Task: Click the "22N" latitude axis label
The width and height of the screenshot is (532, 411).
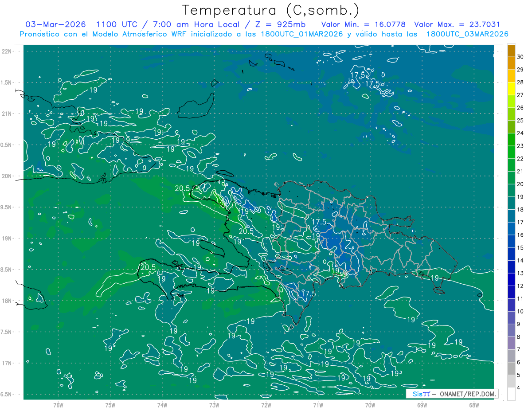Action: 7,51
